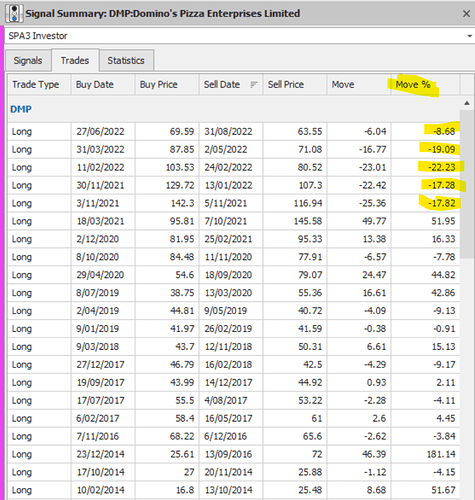The width and height of the screenshot is (475, 500).
Task: Close the Signal Summary panel
Action: (466, 14)
